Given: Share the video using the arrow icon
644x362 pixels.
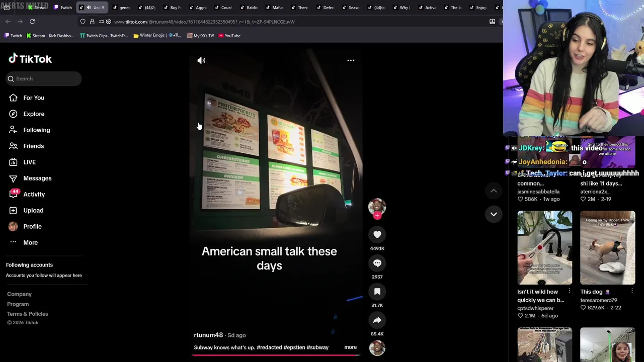Looking at the screenshot, I should click(x=377, y=320).
